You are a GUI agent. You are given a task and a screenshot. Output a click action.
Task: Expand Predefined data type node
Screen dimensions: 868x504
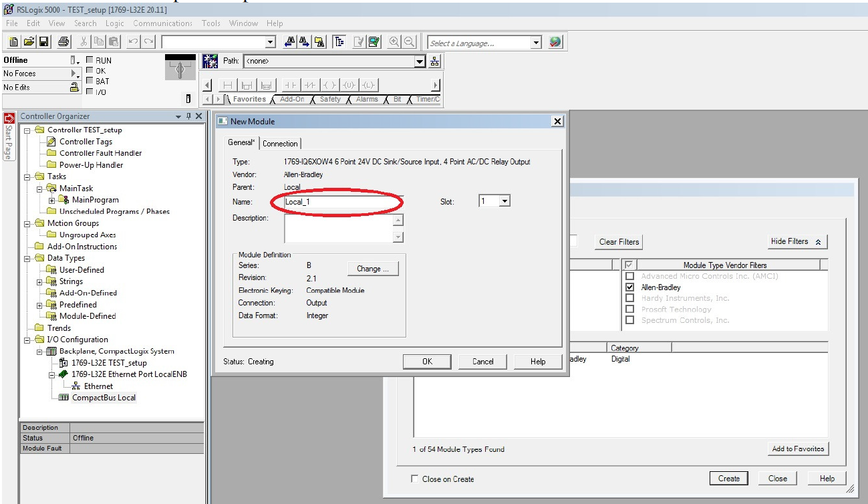point(39,305)
